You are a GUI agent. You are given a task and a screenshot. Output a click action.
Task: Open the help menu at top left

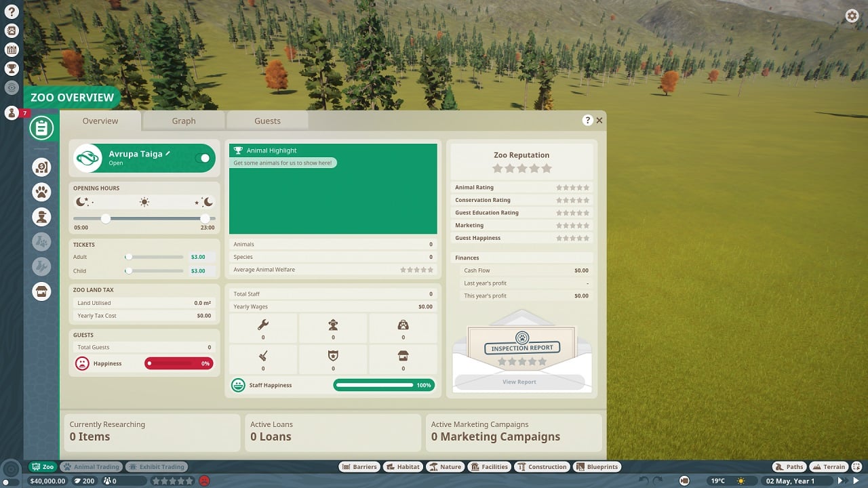[12, 12]
